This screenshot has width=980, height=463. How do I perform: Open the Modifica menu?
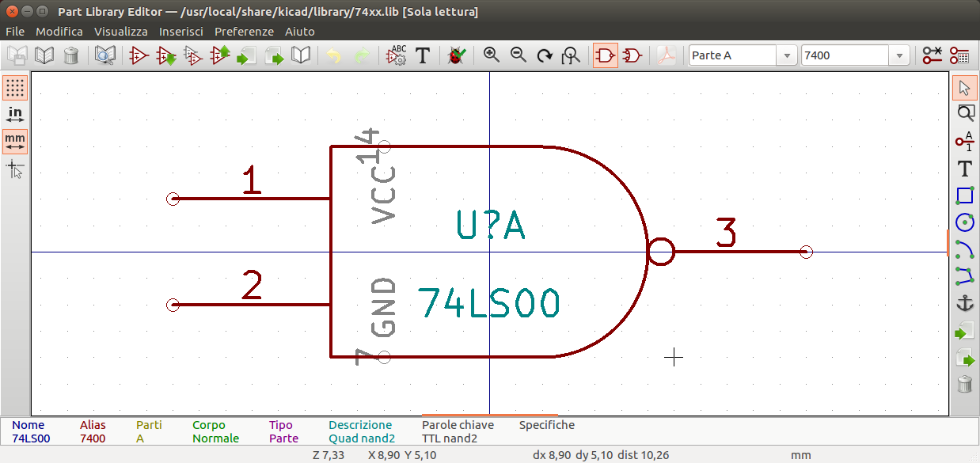tap(59, 32)
